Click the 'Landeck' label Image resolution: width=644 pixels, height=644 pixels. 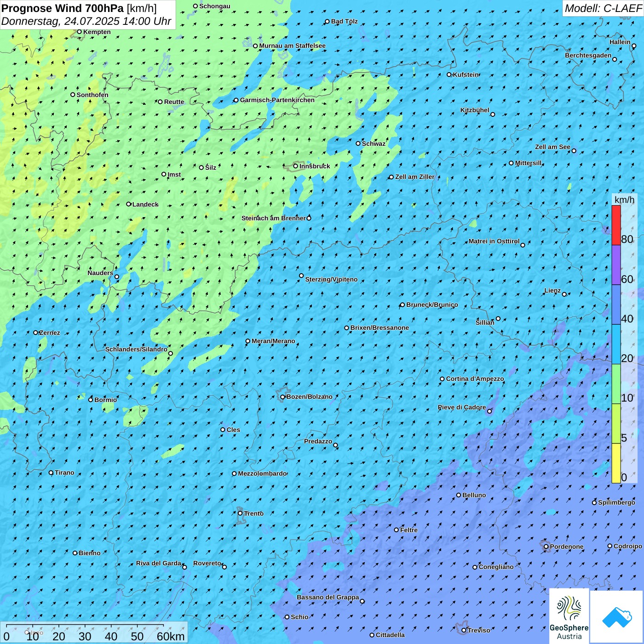(x=145, y=204)
